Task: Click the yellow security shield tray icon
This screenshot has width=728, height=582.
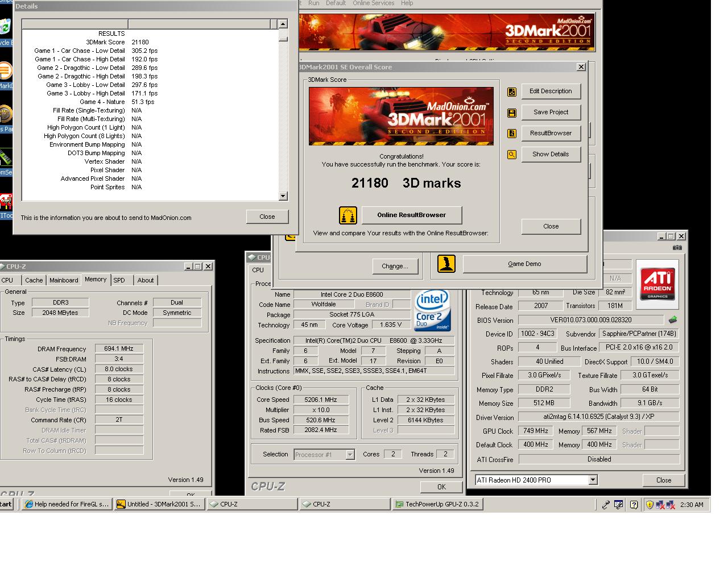Action: click(x=650, y=505)
